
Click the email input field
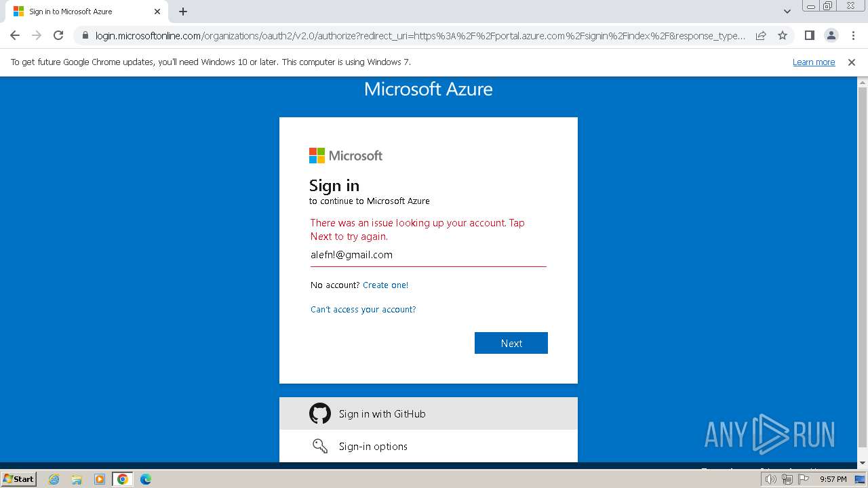pos(429,256)
